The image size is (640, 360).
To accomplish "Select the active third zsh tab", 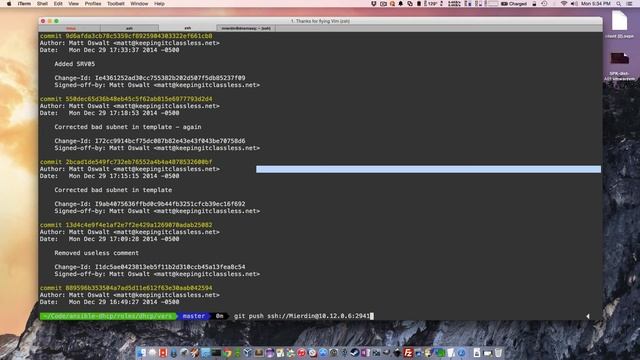I will pos(188,28).
